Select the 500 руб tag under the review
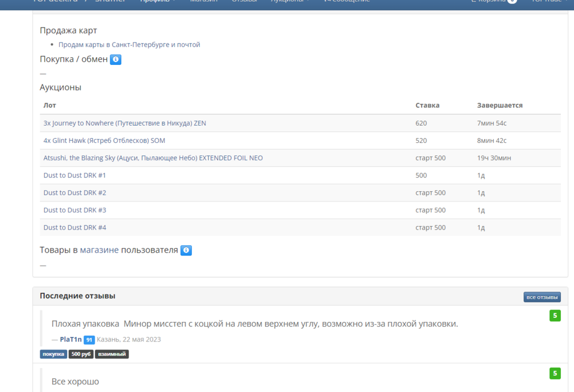 [81, 354]
